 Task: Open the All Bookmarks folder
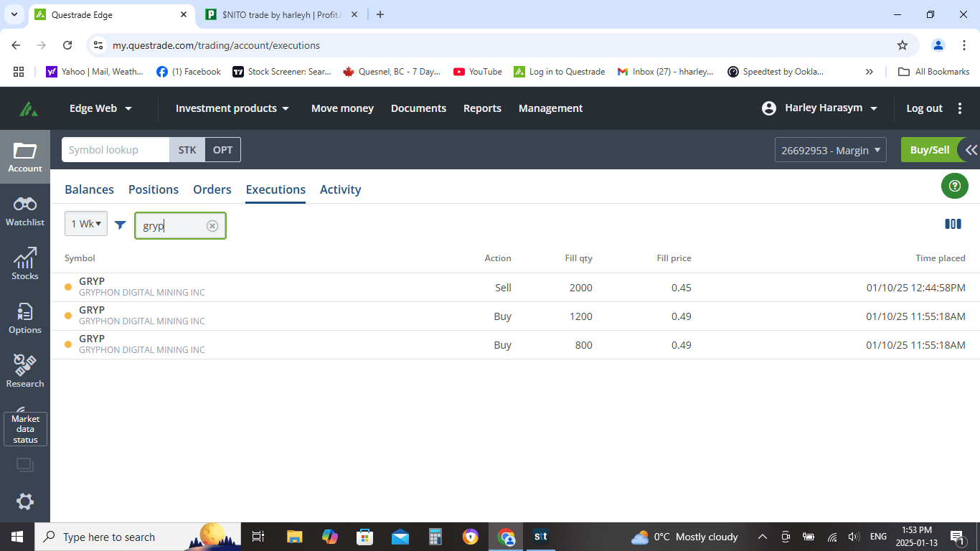click(x=934, y=72)
